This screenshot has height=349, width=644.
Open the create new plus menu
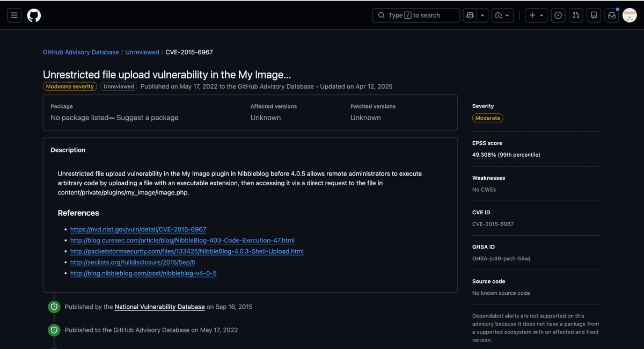(536, 16)
